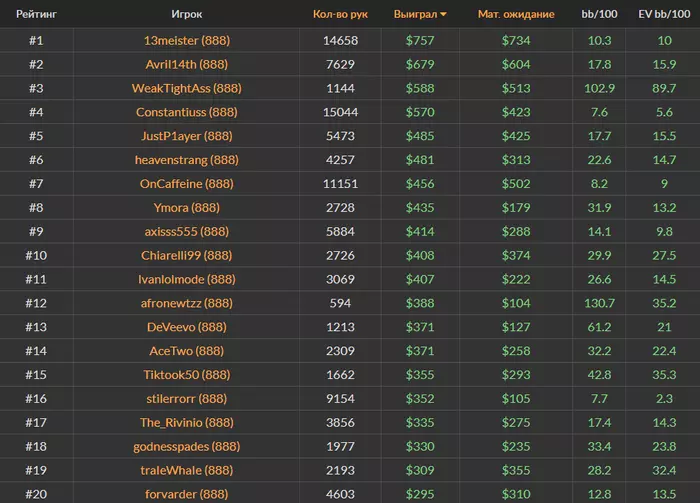Select expectation $734 cell
The width and height of the screenshot is (700, 503).
pyautogui.click(x=516, y=41)
